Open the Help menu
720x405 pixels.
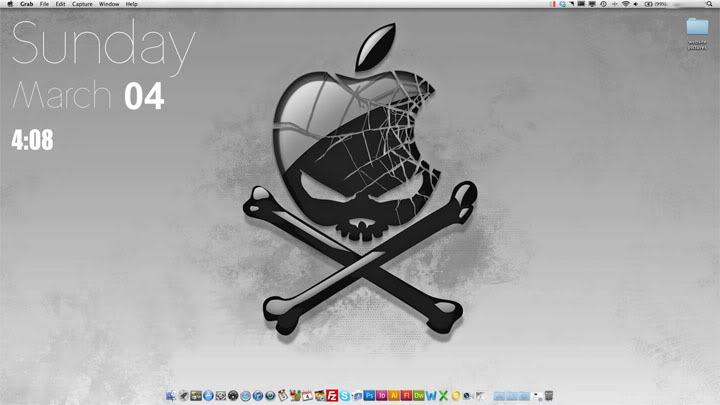pos(131,4)
